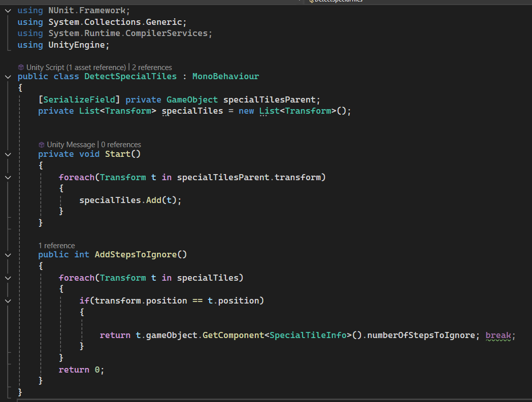Collapse the Start() method

[8, 154]
